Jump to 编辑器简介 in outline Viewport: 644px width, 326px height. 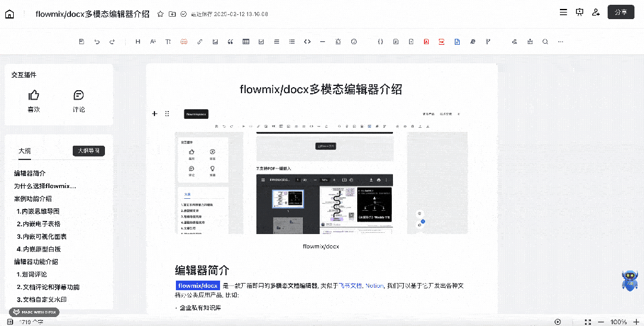(30, 174)
